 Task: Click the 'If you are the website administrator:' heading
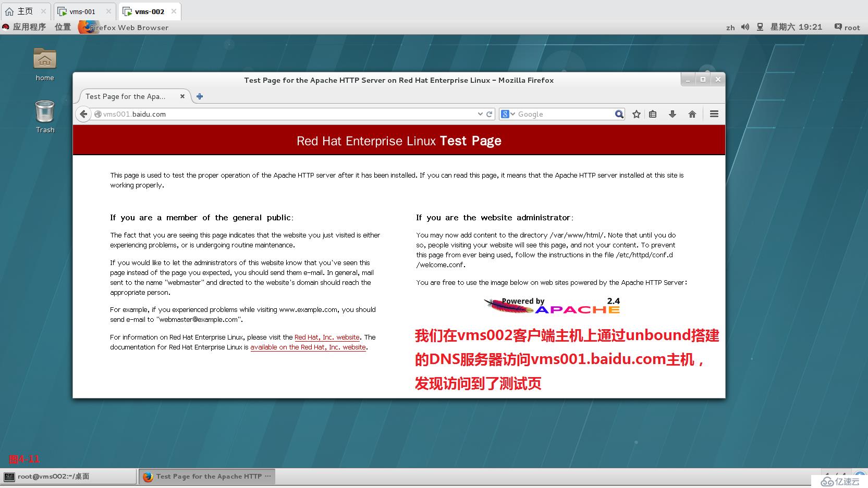coord(495,218)
